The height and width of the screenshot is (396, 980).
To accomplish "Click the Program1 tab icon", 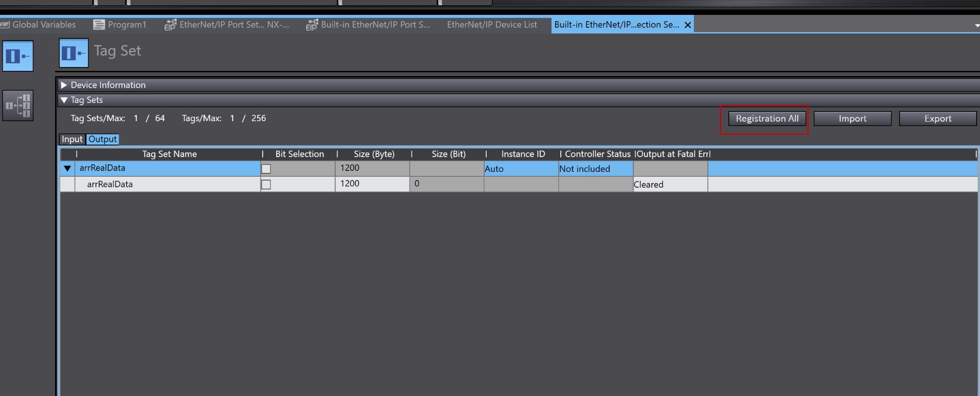I will pos(99,24).
